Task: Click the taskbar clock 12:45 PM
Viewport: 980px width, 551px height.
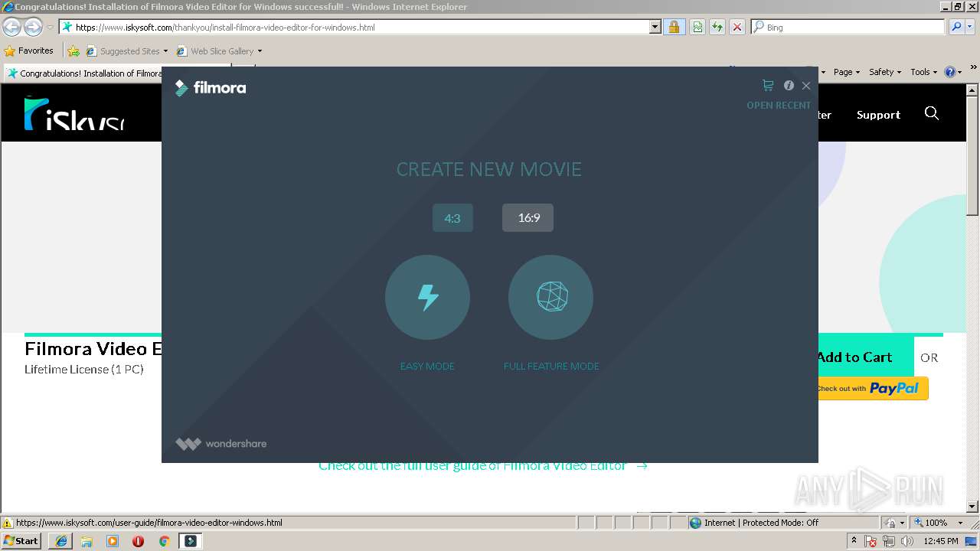Action: point(941,541)
